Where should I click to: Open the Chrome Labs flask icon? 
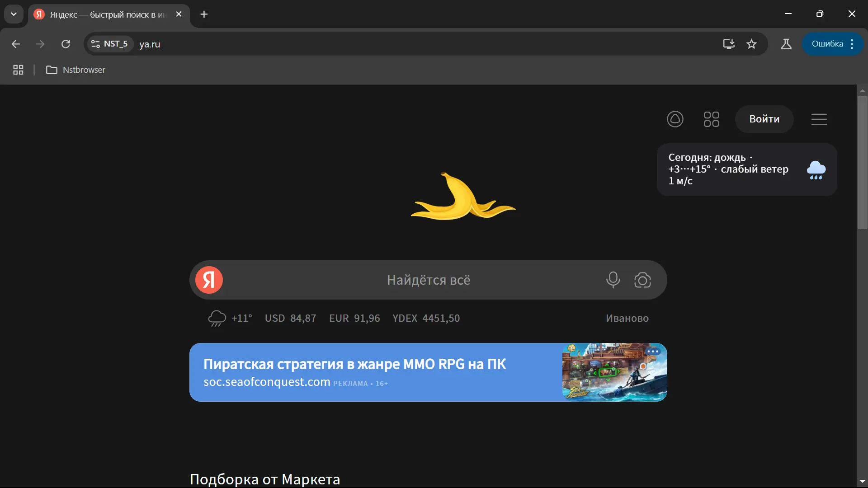(x=786, y=44)
